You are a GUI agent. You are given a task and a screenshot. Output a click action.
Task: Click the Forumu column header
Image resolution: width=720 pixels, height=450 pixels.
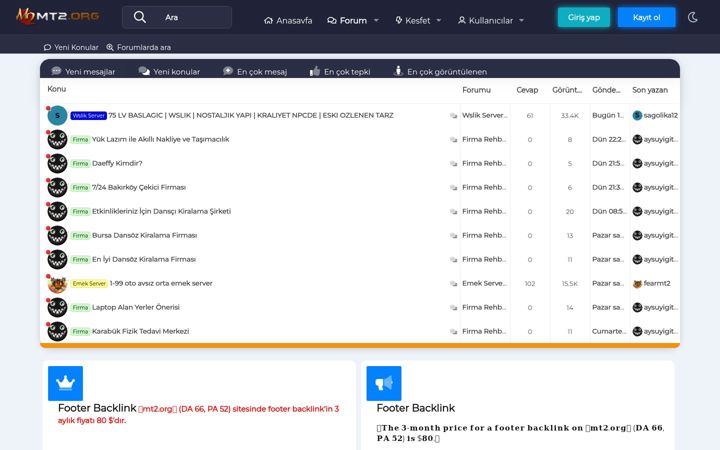(476, 90)
